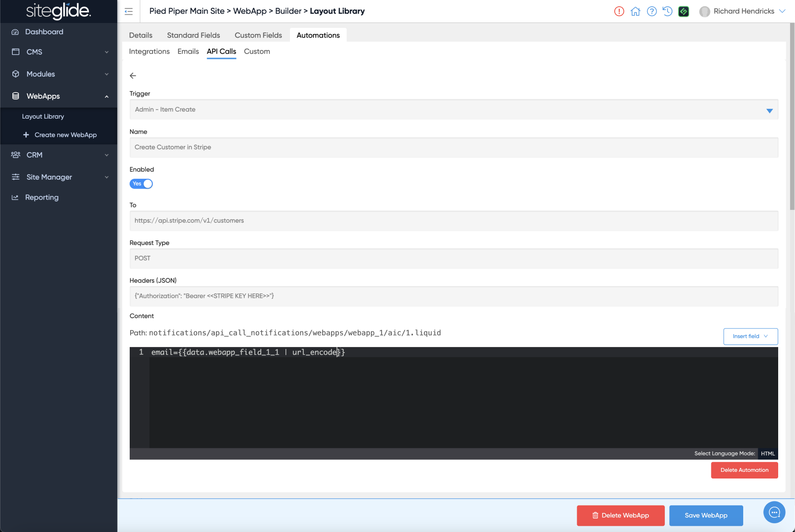
Task: Go back using the left arrow
Action: click(x=133, y=76)
